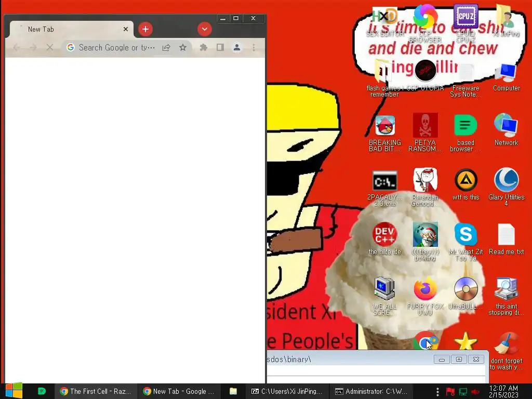Open Chrome extensions puzzle icon
532x399 pixels.
pos(203,47)
